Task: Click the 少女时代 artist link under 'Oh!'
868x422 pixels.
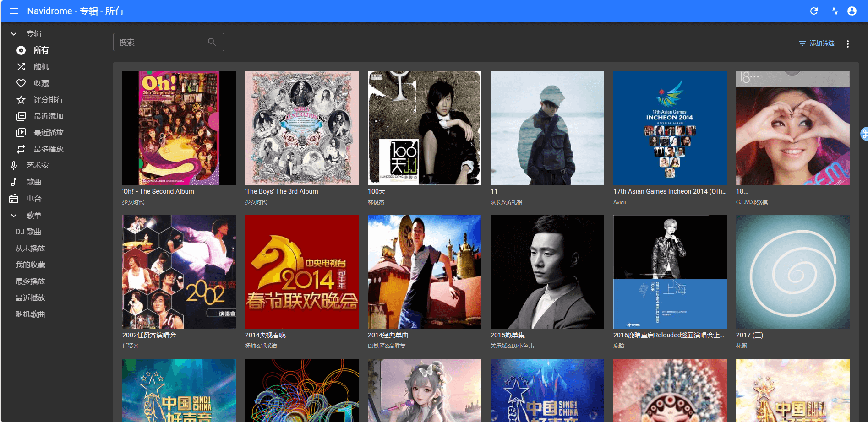Action: 133,202
